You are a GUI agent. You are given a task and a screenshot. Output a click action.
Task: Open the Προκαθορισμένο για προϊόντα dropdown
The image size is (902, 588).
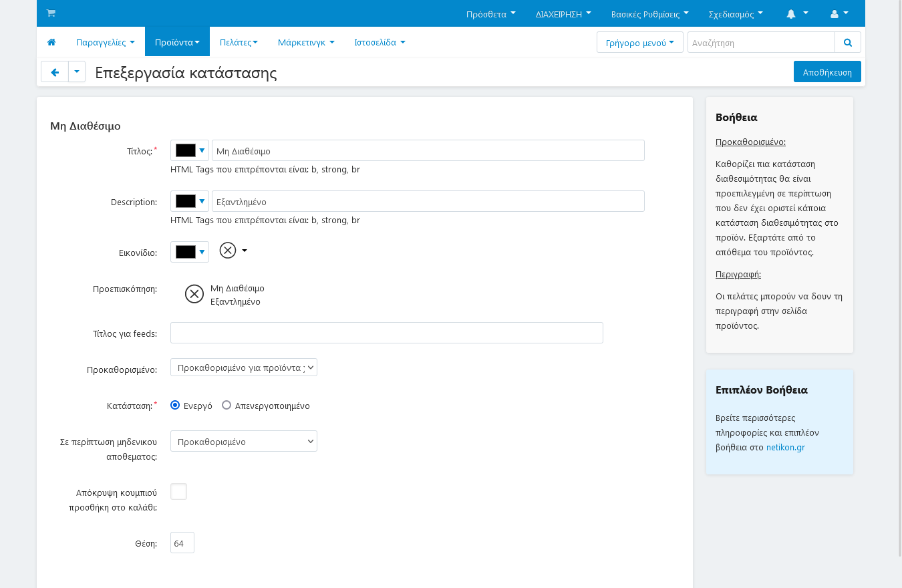pos(243,367)
